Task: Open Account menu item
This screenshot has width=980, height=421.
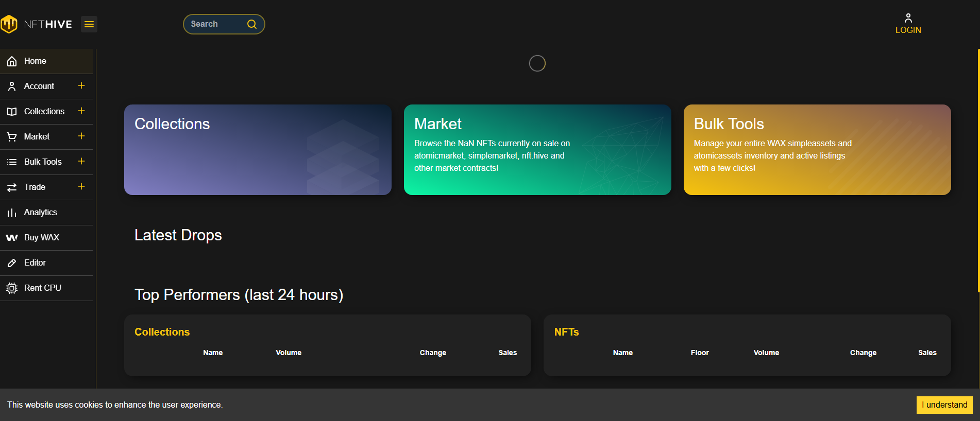Action: pos(39,86)
